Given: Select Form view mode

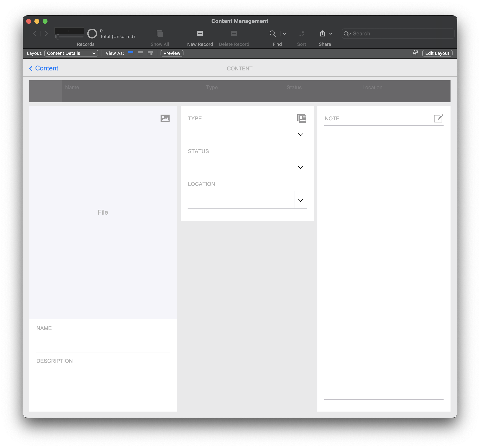Looking at the screenshot, I should pos(131,53).
